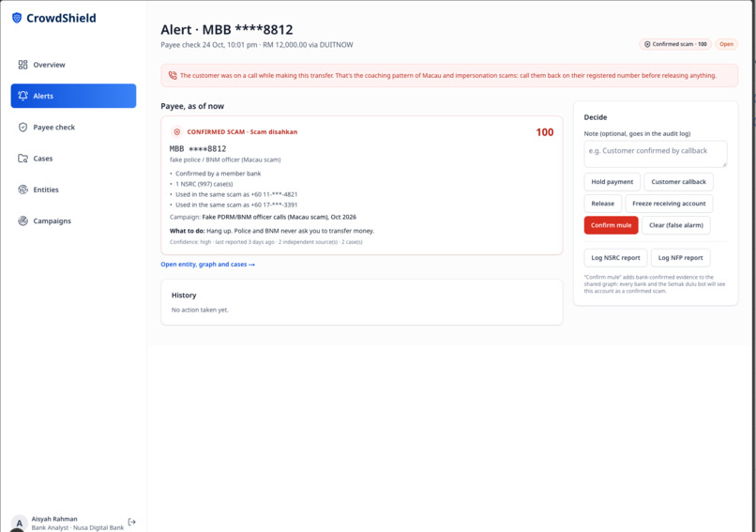Screen dimensions: 756x532
Task: Click the Confirmed scam · 100 badge
Action: click(x=675, y=44)
